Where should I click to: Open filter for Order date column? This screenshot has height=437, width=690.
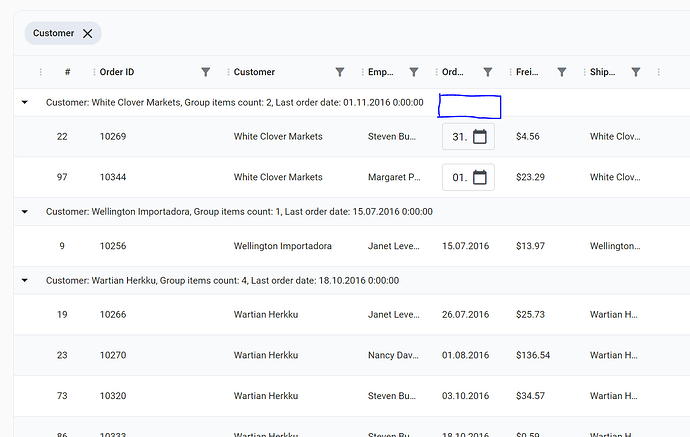(488, 72)
